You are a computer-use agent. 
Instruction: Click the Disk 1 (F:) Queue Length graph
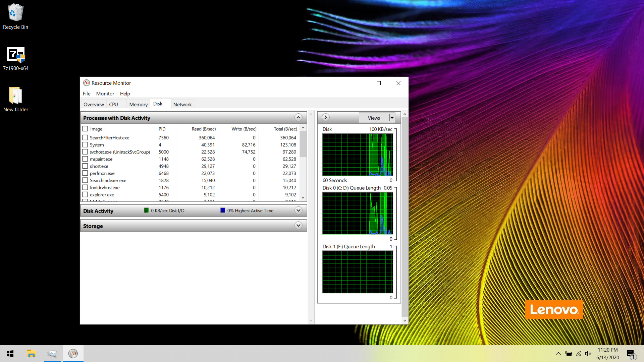pos(358,272)
